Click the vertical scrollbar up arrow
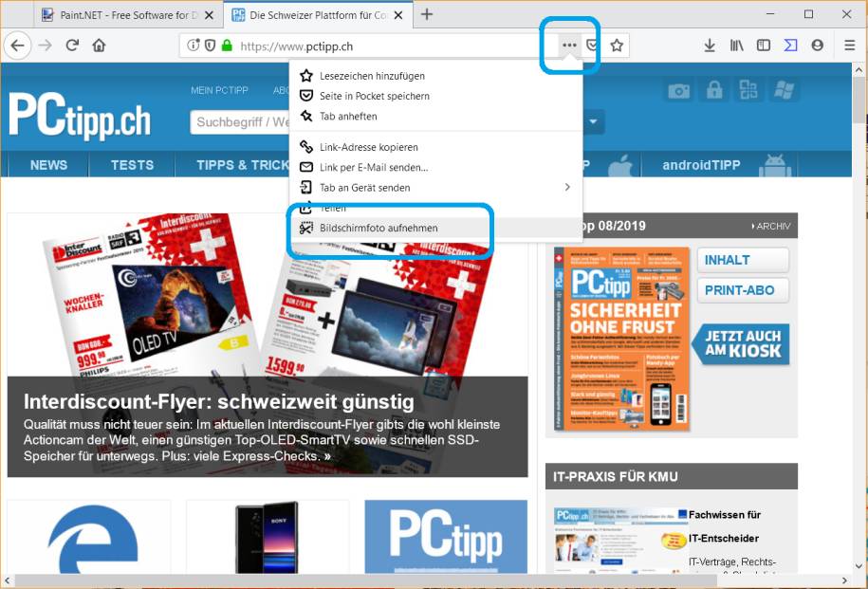 (x=859, y=70)
